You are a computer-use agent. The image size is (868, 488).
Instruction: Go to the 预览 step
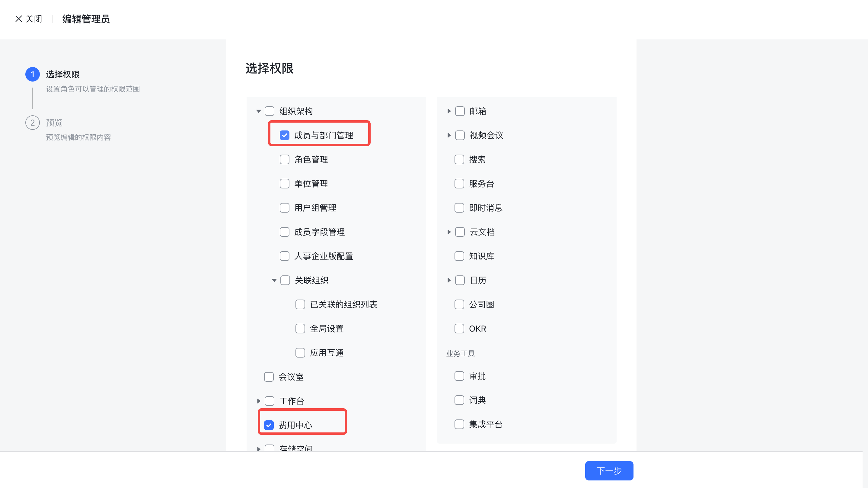coord(54,123)
